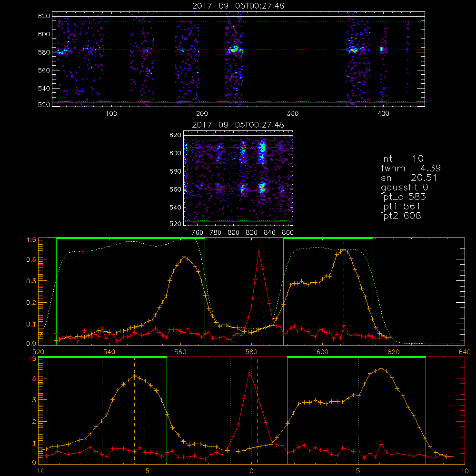Click the 10 label on bottom plot x-axis
476x476 pixels.
click(x=465, y=471)
